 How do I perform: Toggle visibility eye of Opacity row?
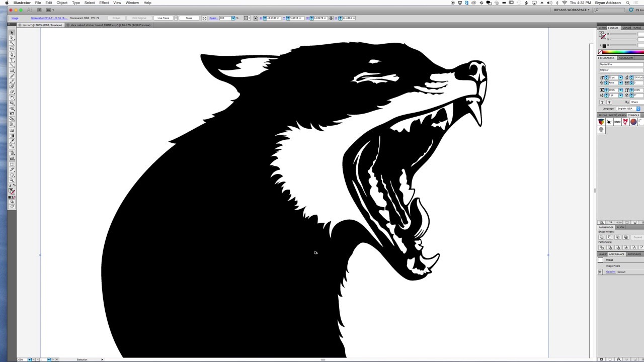point(600,272)
